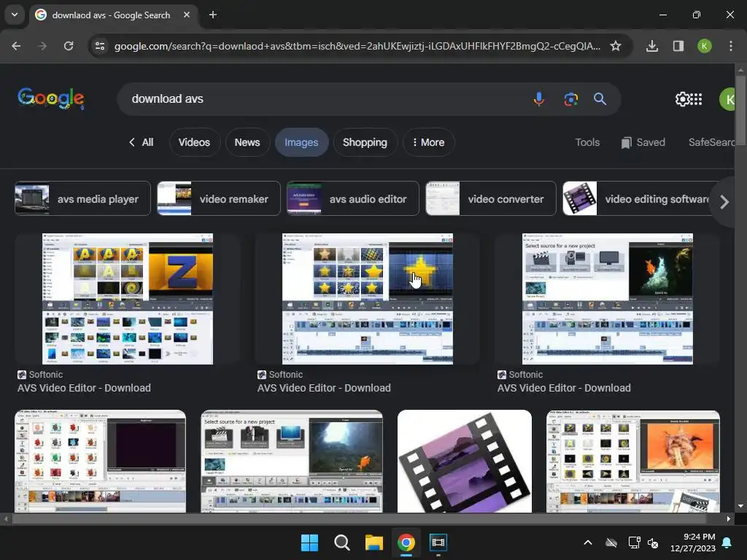The height and width of the screenshot is (560, 747).
Task: View site information icon in address bar
Action: (x=100, y=46)
